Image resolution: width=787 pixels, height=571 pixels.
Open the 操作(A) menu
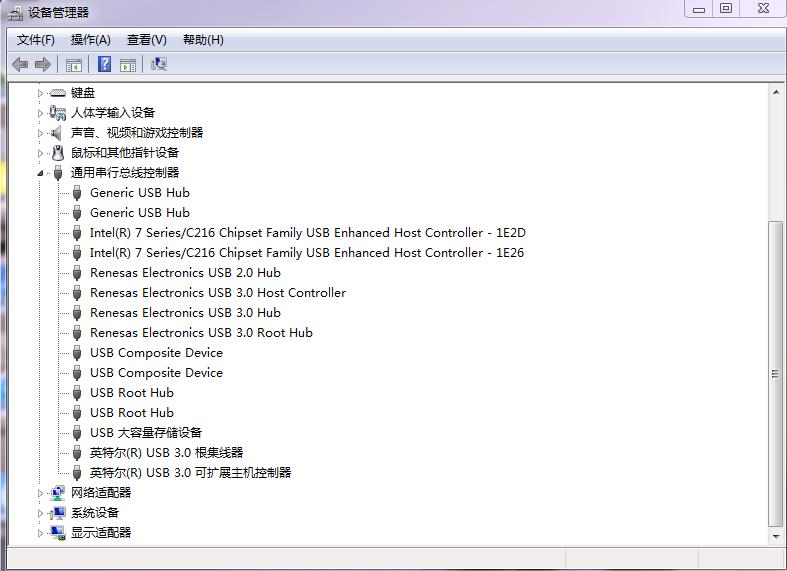tap(90, 40)
